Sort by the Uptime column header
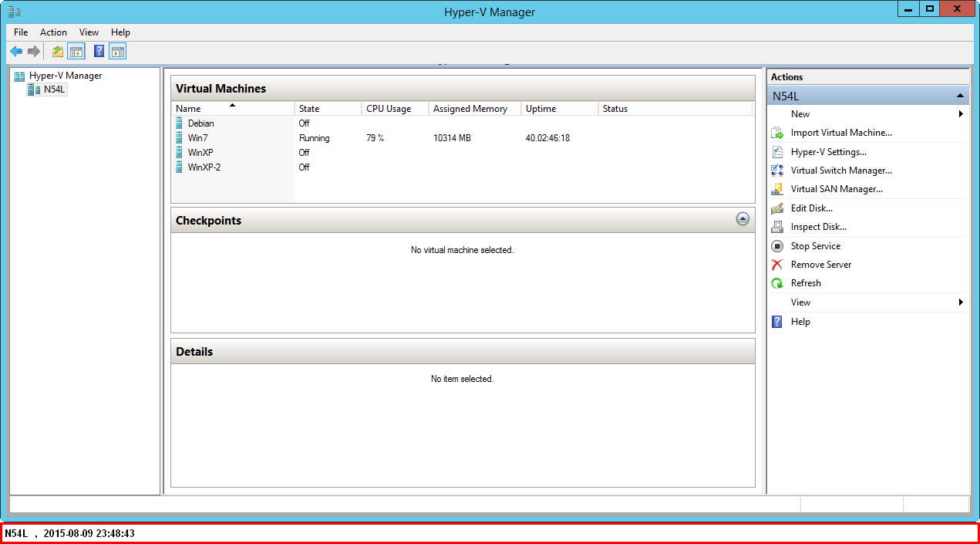Viewport: 980px width, 544px height. coord(560,109)
